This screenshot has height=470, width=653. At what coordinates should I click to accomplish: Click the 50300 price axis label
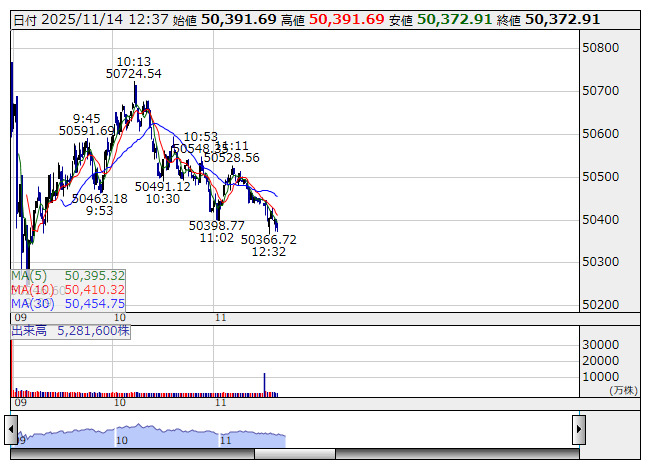point(601,262)
